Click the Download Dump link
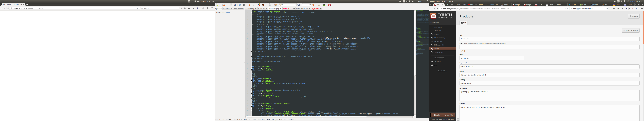 tap(443, 71)
